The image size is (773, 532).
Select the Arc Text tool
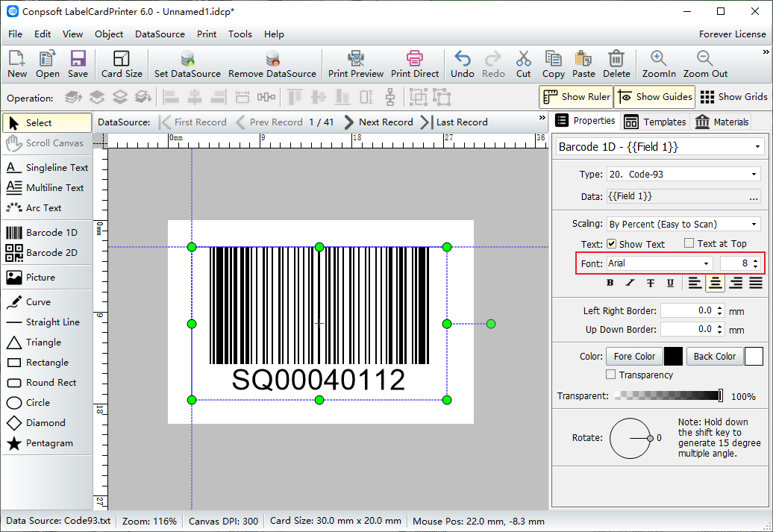(47, 208)
